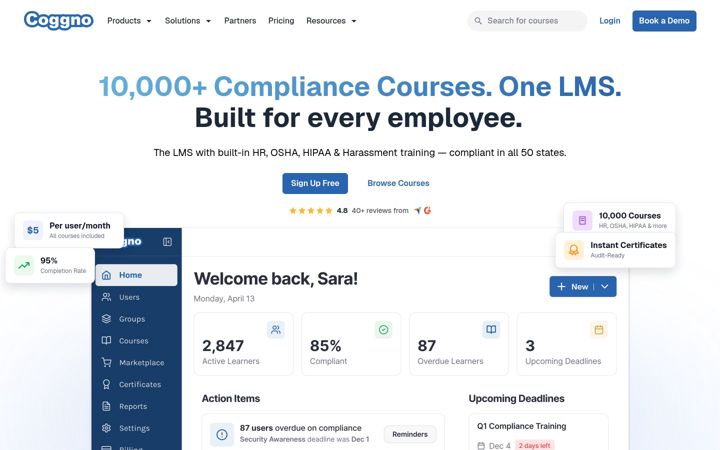Click the '40+ reviews from' text
The width and height of the screenshot is (720, 450).
point(380,210)
